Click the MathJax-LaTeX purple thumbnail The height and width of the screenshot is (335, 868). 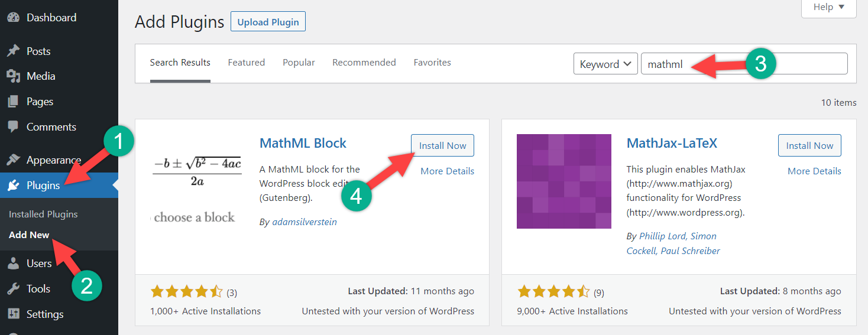(x=563, y=181)
